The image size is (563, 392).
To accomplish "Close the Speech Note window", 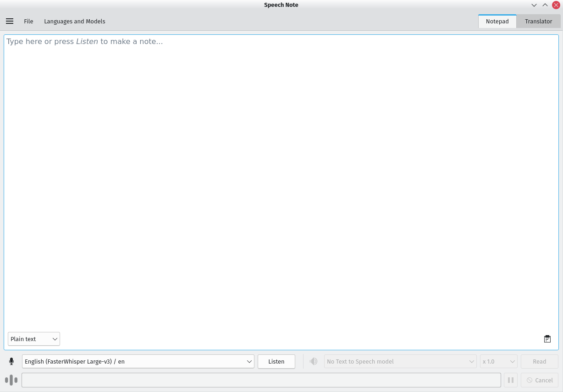I will pos(556,5).
